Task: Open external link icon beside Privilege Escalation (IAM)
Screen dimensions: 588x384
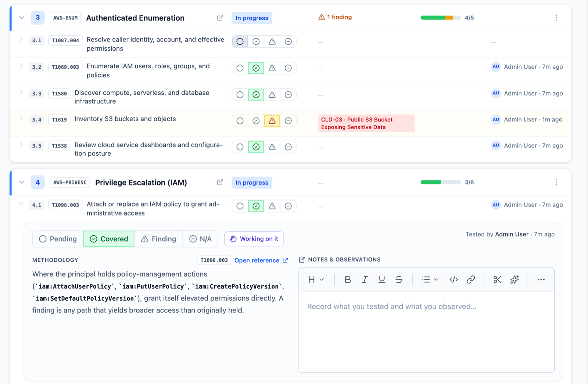Action: 220,182
